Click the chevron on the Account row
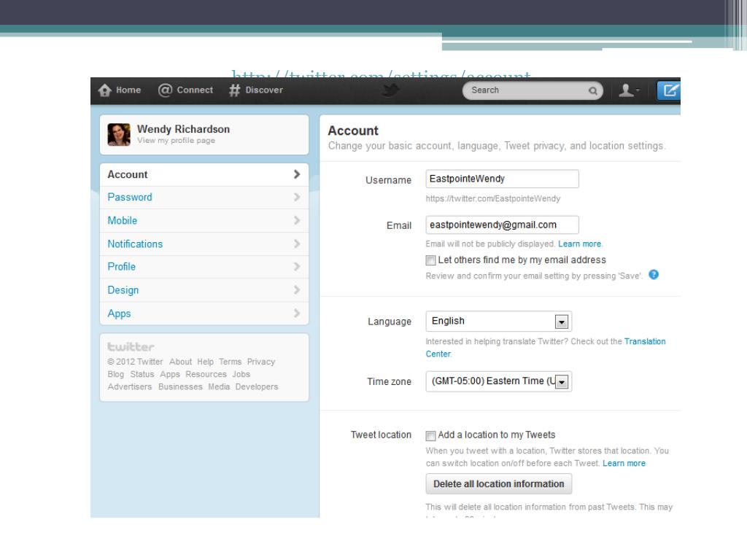Image resolution: width=747 pixels, height=560 pixels. click(297, 174)
